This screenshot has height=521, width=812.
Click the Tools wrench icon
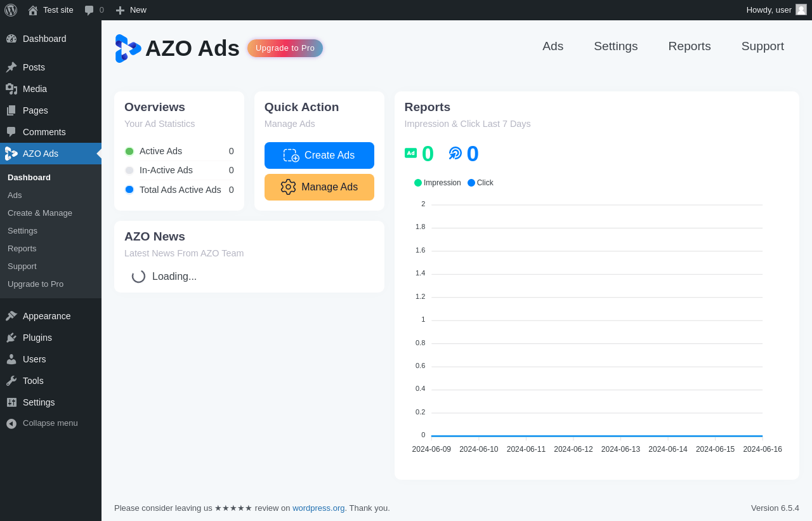(11, 381)
